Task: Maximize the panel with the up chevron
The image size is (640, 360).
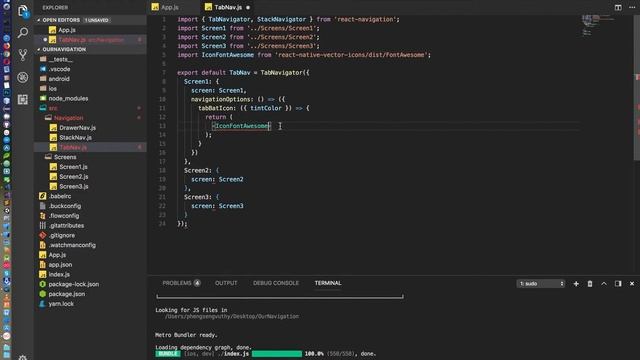Action: point(604,284)
